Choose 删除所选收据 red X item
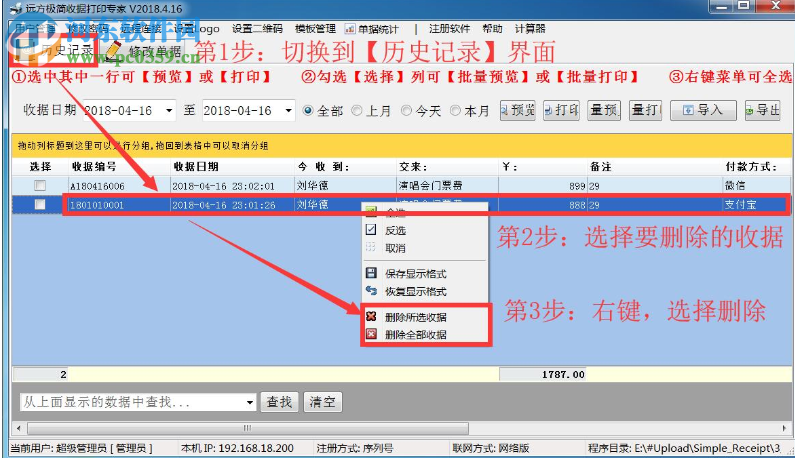795x458 pixels. click(415, 317)
